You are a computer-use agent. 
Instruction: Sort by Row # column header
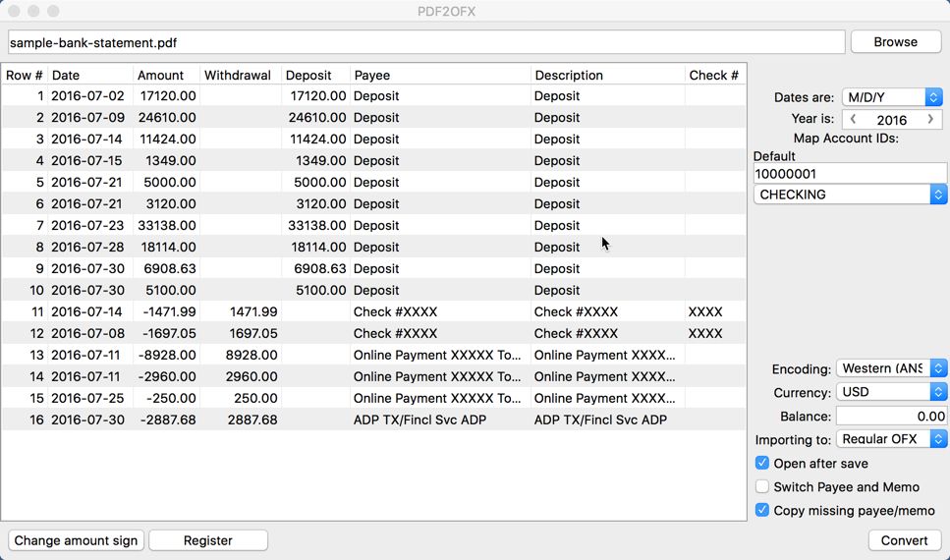click(25, 75)
